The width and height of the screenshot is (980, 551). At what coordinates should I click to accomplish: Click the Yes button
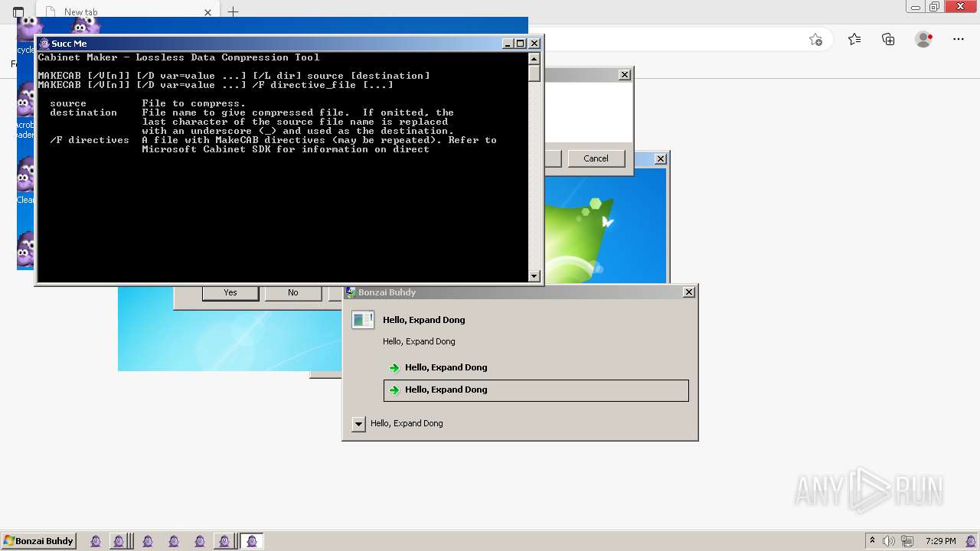230,292
